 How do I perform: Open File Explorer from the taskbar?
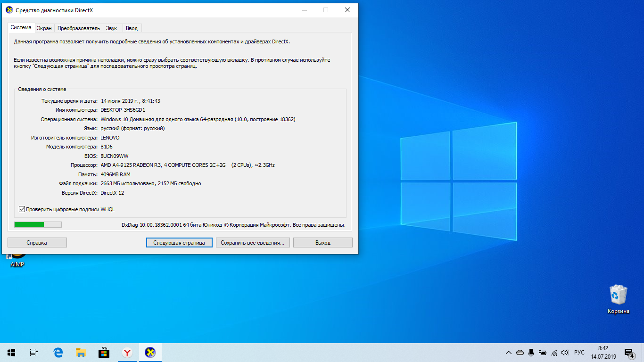point(81,352)
